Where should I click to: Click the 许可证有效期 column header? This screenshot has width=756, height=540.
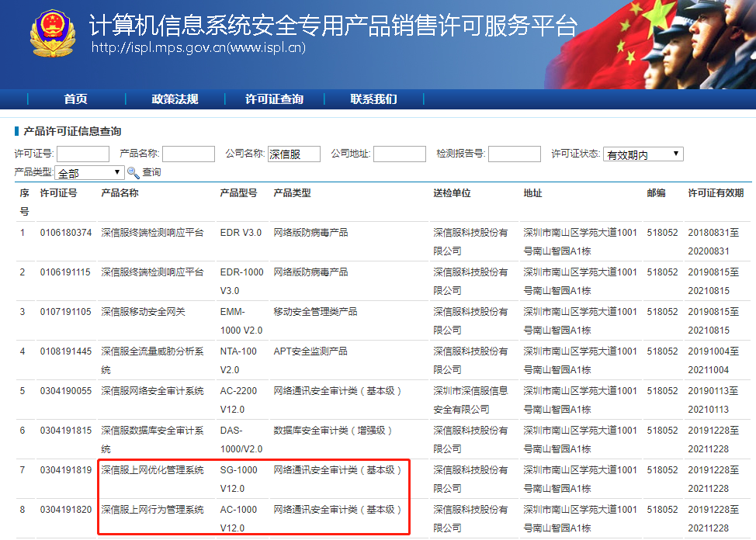pyautogui.click(x=716, y=193)
